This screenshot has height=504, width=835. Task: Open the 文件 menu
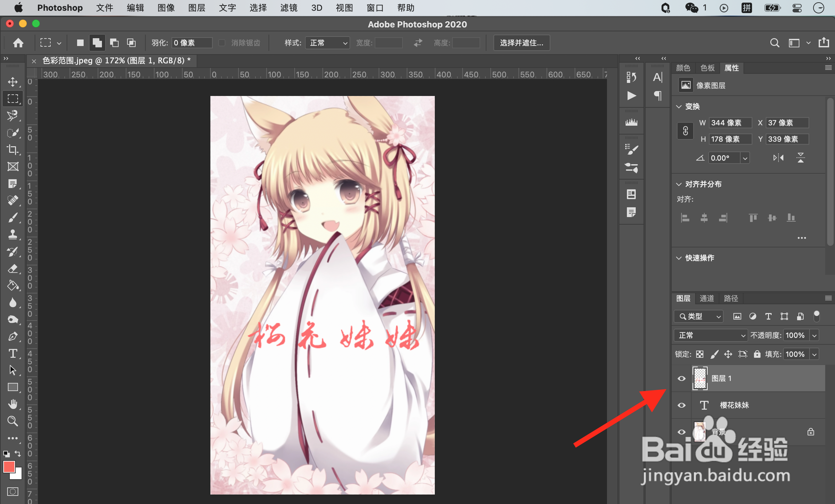105,8
